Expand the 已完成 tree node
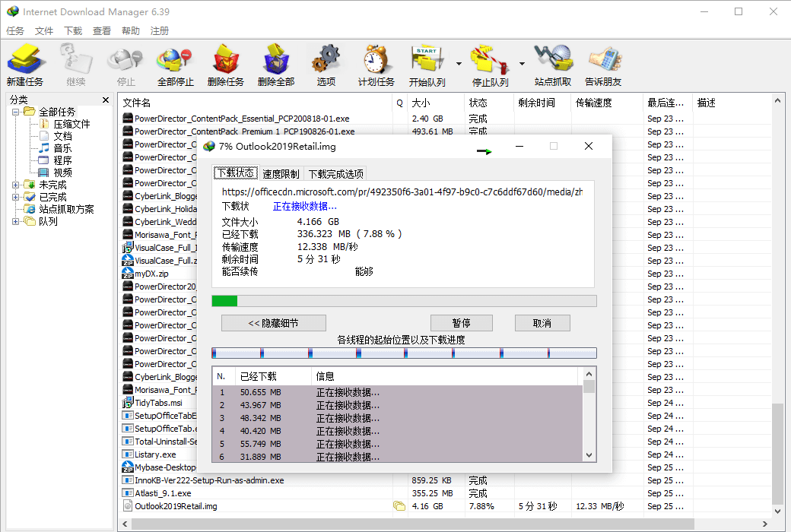This screenshot has height=532, width=791. point(16,197)
